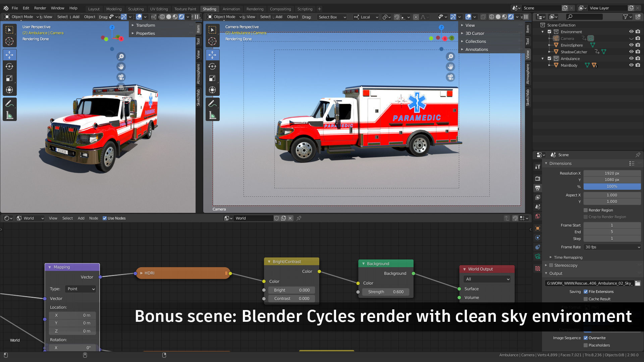644x362 pixels.
Task: Open the Render menu
Action: (x=40, y=8)
